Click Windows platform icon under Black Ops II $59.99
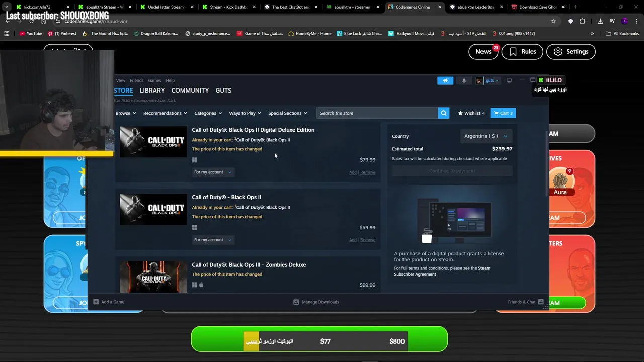This screenshot has width=644, height=362. click(195, 227)
